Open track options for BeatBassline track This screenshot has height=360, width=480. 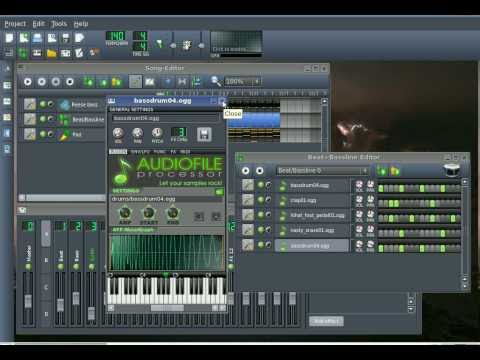click(x=30, y=119)
